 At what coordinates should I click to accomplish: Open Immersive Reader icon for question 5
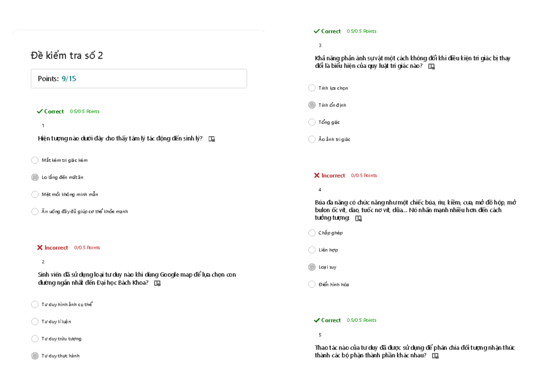435,356
